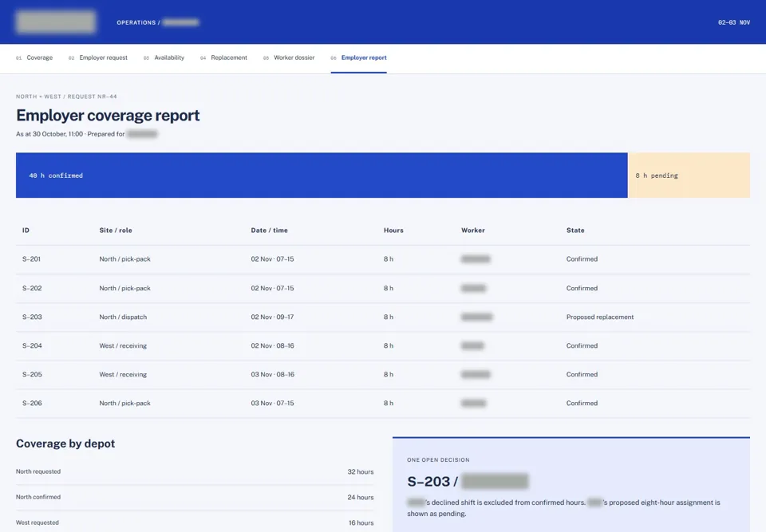Click the Confirmed state of S-201
766x532 pixels.
pos(582,259)
